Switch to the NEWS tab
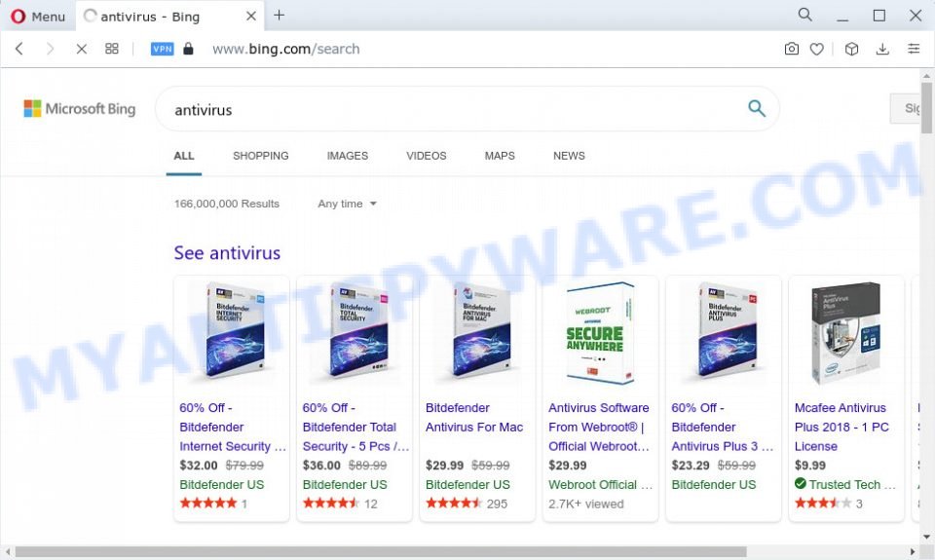 [569, 156]
